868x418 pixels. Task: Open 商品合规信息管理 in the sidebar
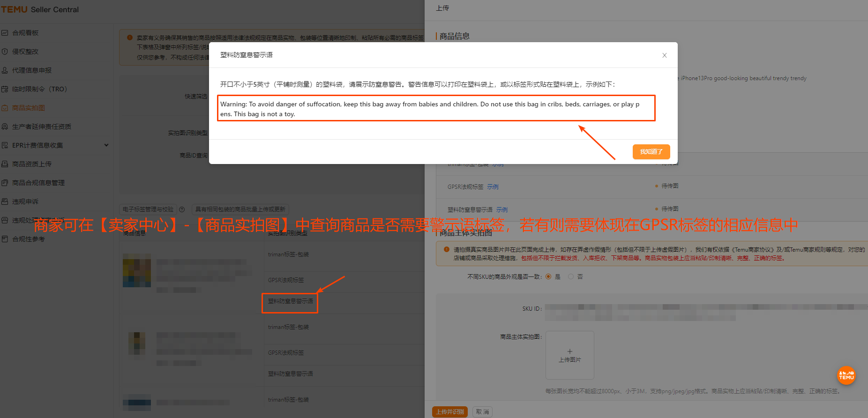tap(38, 183)
